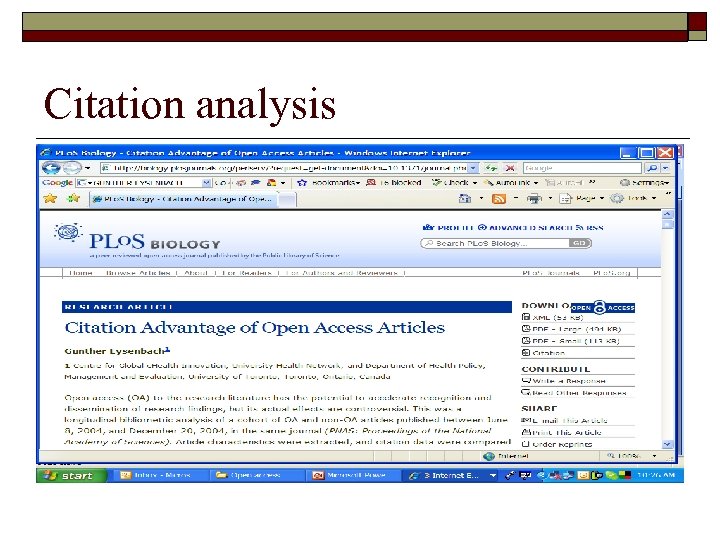Image resolution: width=720 pixels, height=540 pixels.
Task: Open the Open access folder taskbar button
Action: click(255, 475)
